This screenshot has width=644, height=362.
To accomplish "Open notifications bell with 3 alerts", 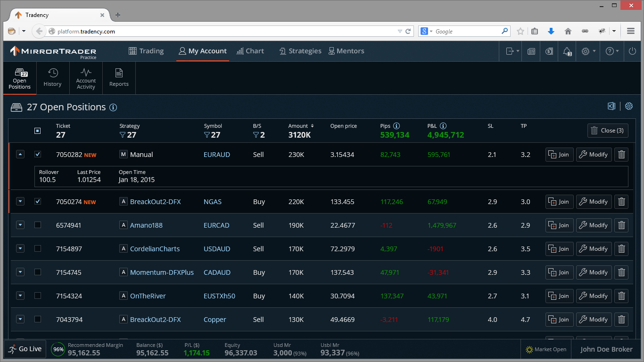I will 567,51.
